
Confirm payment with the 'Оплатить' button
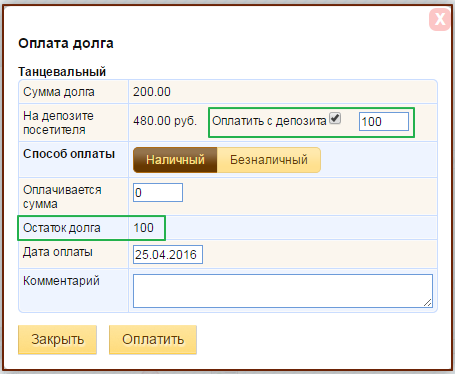tap(153, 340)
